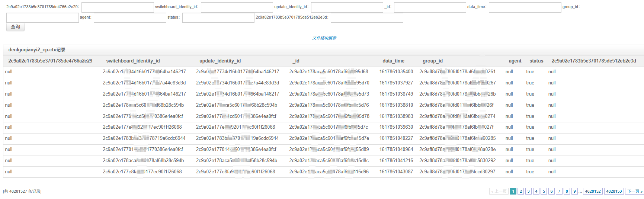This screenshot has height=199, width=644.
Task: Click the 查询 search button
Action: tap(15, 27)
